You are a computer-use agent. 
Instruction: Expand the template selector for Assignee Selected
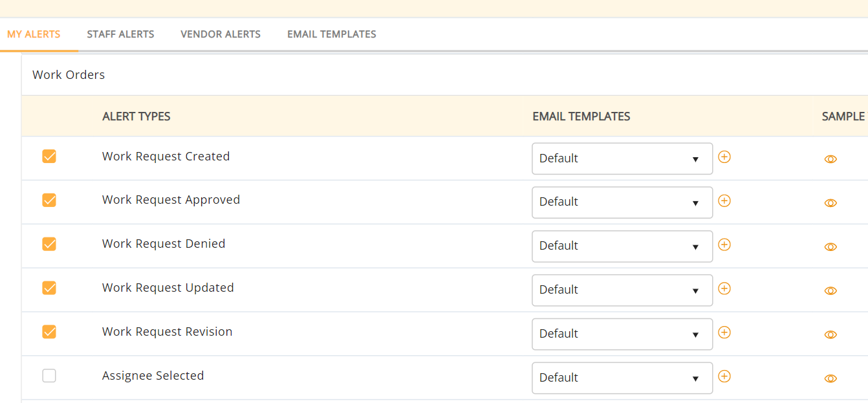pyautogui.click(x=622, y=378)
